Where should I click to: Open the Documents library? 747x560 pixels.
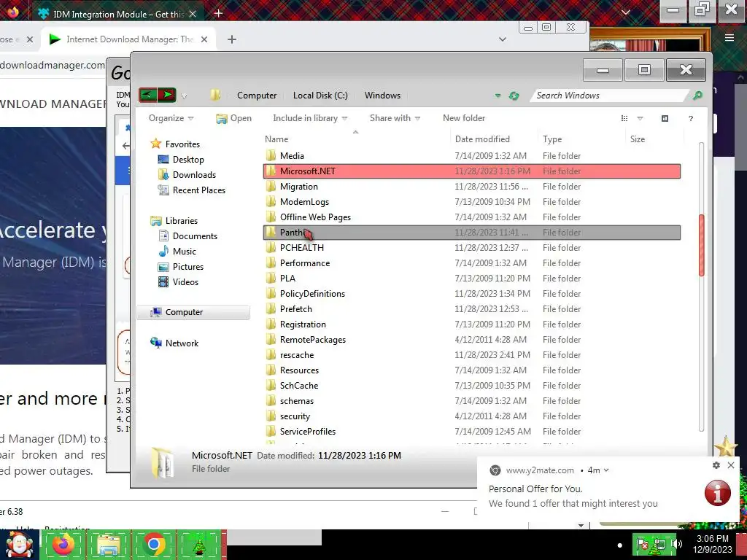195,236
